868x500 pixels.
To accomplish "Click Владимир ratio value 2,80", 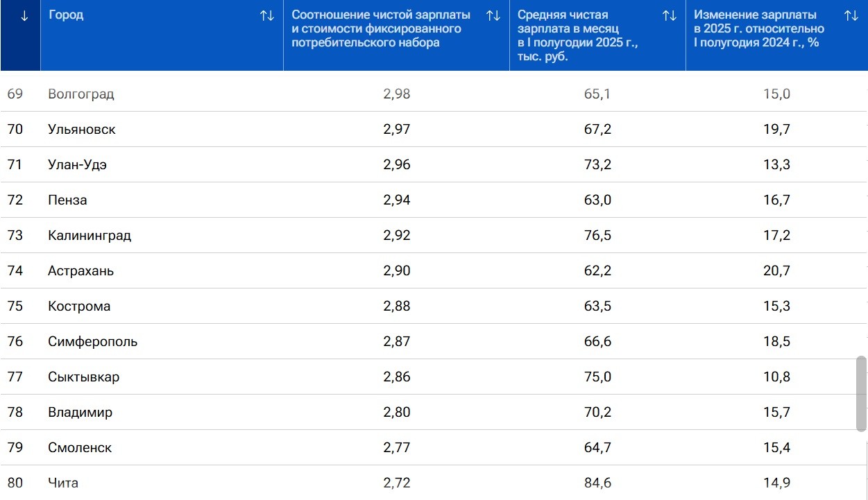I will (x=396, y=413).
